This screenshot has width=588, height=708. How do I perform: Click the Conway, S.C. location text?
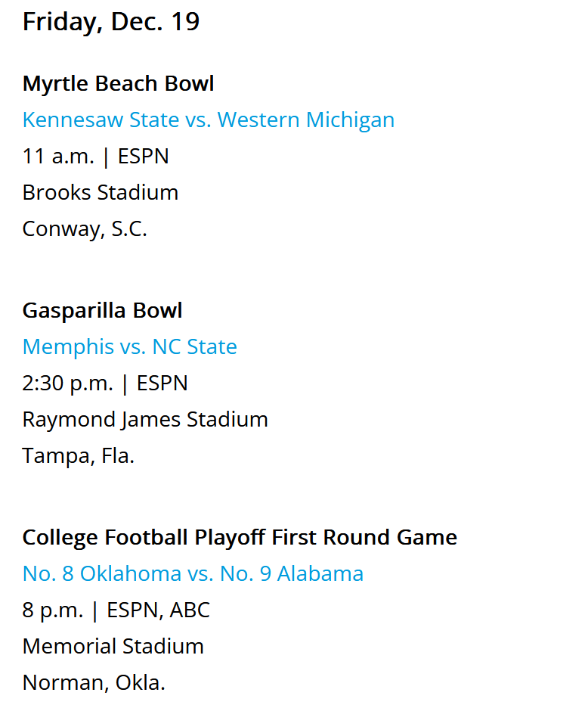coord(85,229)
